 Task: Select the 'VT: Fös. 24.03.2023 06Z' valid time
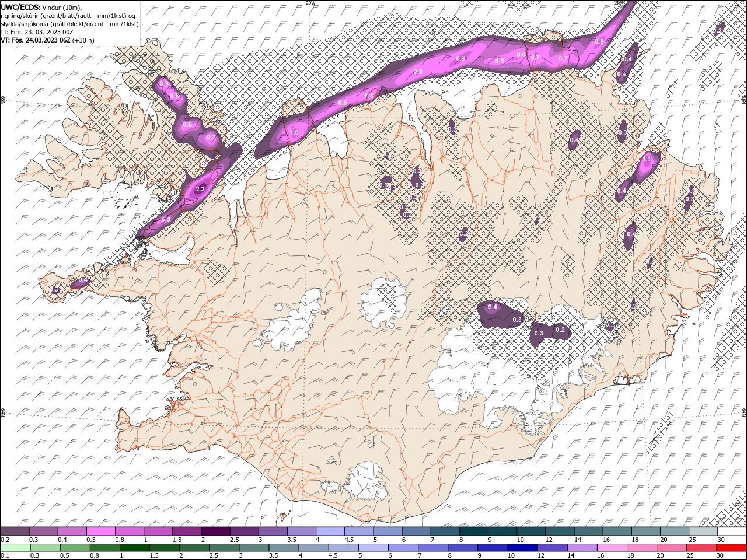(36, 40)
